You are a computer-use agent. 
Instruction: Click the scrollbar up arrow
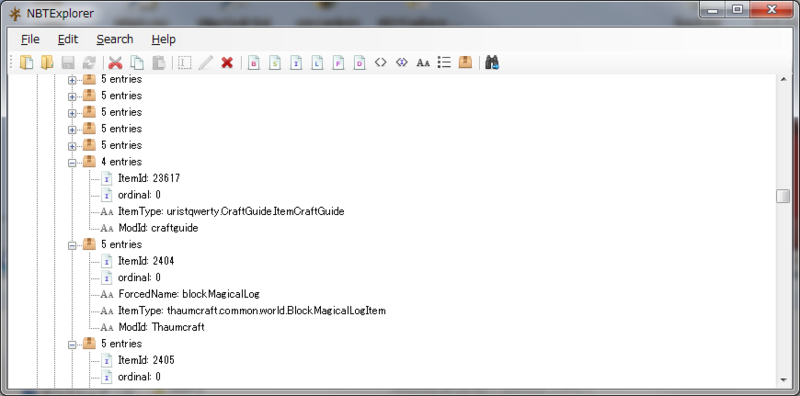click(x=784, y=80)
